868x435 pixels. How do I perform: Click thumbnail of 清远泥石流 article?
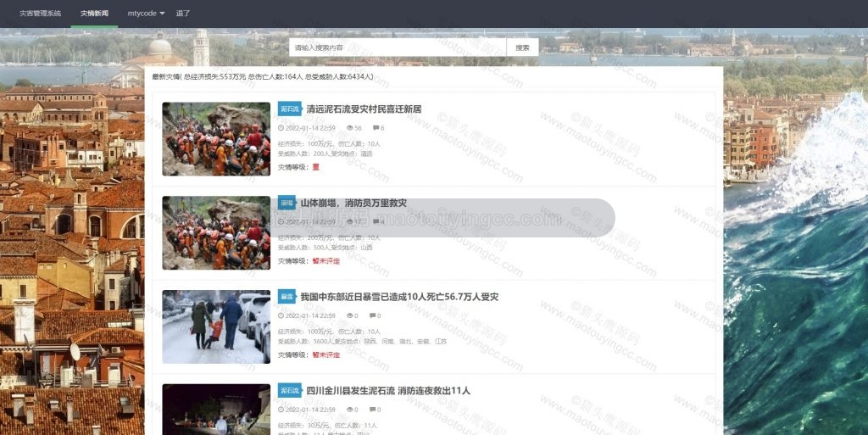(x=216, y=139)
